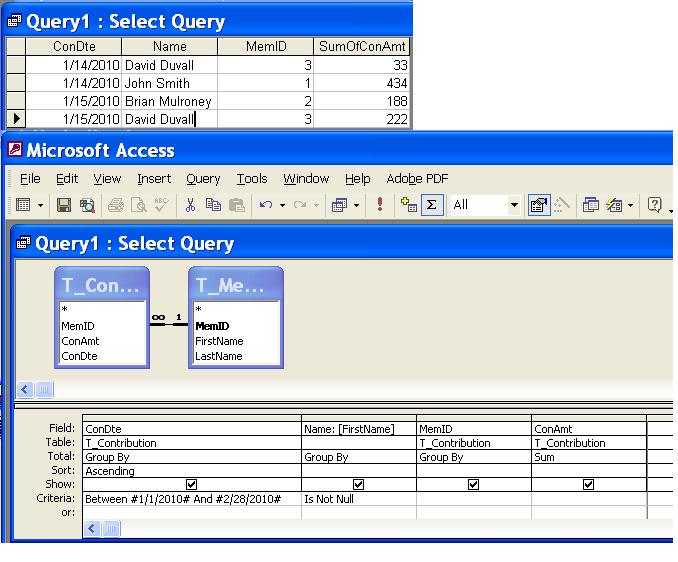Open the Redo history dropdown arrow
The width and height of the screenshot is (678, 562).
pyautogui.click(x=317, y=205)
